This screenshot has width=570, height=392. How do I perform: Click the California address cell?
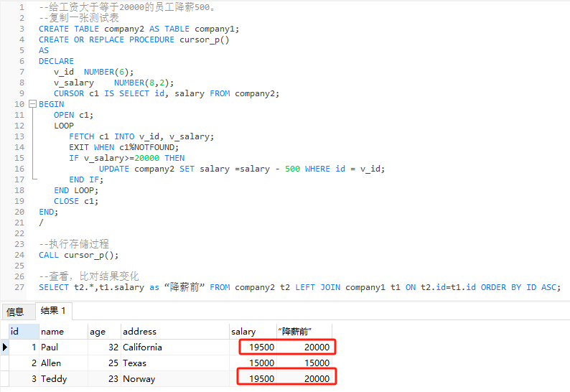[x=175, y=347]
